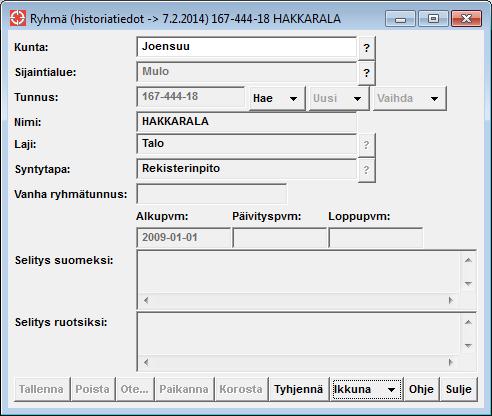Viewport: 492px width, 416px height.
Task: Open Sijaintialue lookup question-mark button
Action: [366, 73]
